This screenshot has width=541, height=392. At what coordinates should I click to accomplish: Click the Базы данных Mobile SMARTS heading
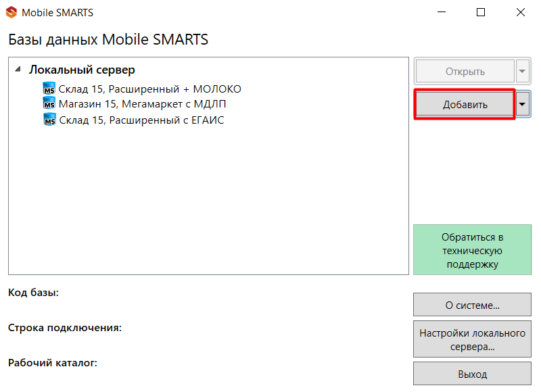pos(108,39)
